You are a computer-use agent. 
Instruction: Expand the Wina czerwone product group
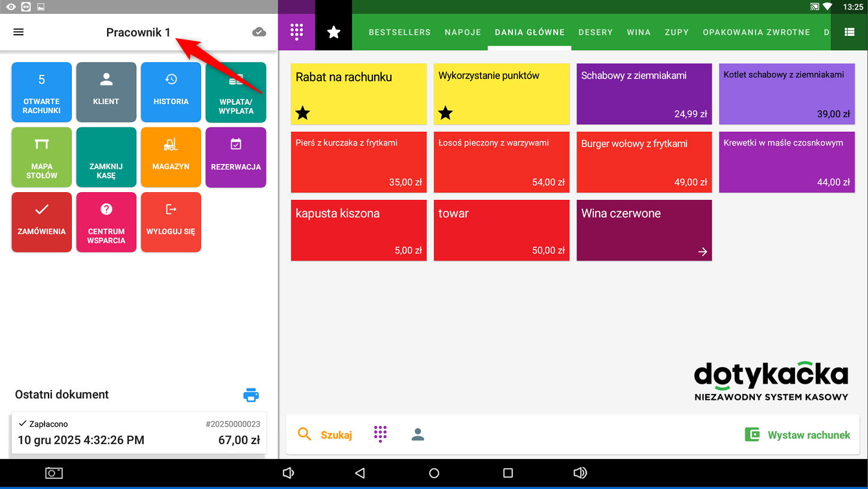[644, 230]
